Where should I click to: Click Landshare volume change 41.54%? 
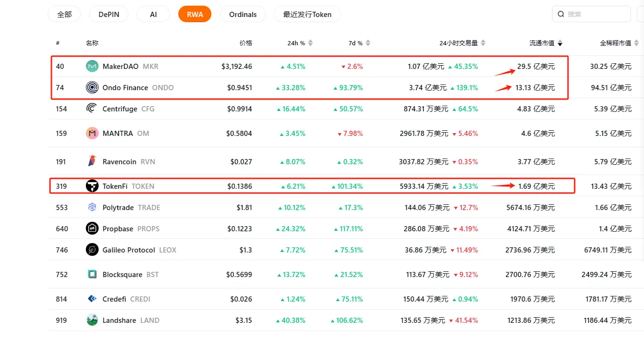pyautogui.click(x=464, y=320)
